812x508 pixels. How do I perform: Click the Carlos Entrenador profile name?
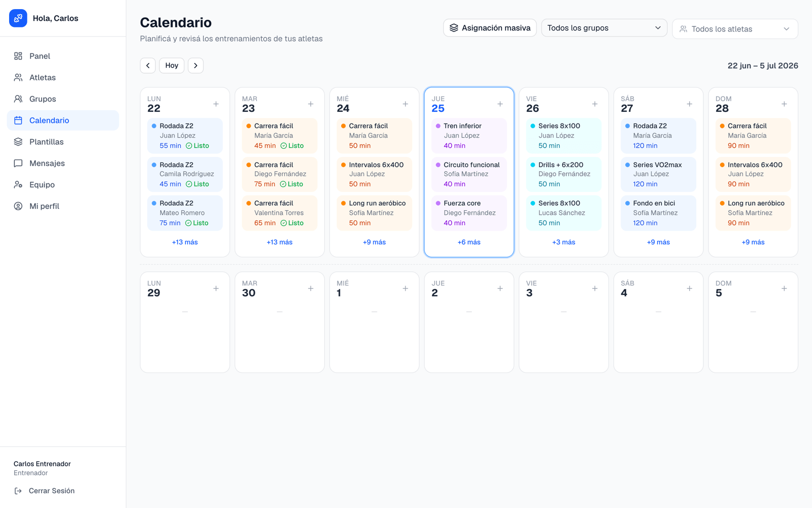[x=42, y=464]
